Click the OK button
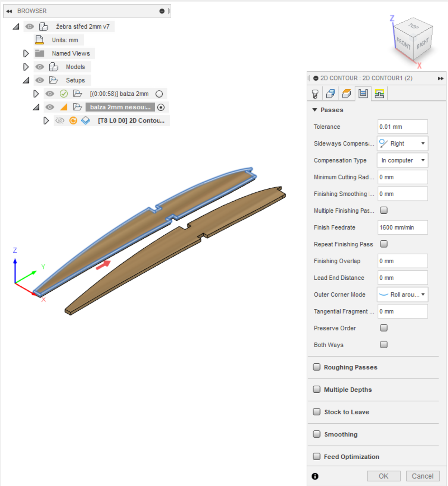 coord(383,476)
